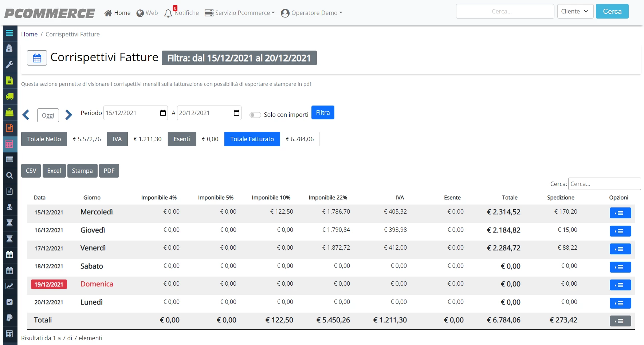Go to Home in the top navbar
The height and width of the screenshot is (345, 644).
point(117,13)
